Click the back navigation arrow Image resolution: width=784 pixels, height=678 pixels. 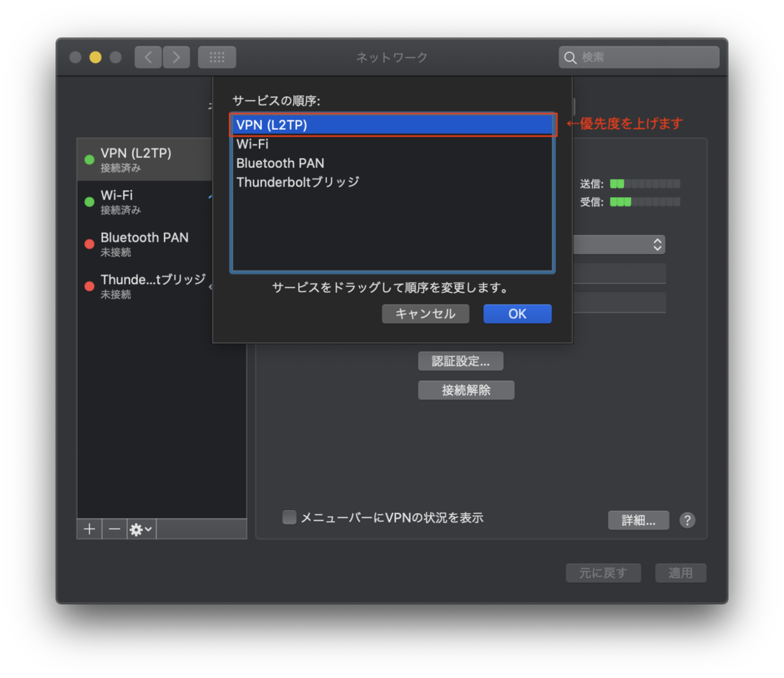pyautogui.click(x=148, y=57)
